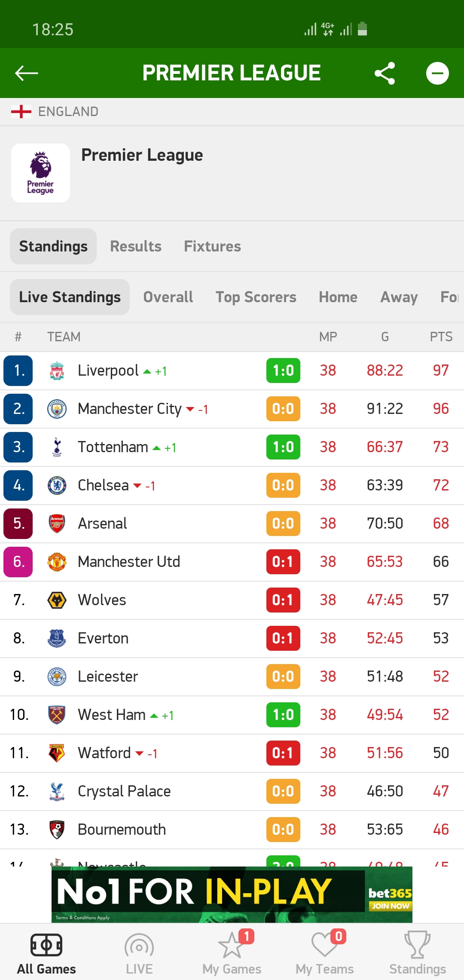464x980 pixels.
Task: Open All Games from bottom bar
Action: 46,953
